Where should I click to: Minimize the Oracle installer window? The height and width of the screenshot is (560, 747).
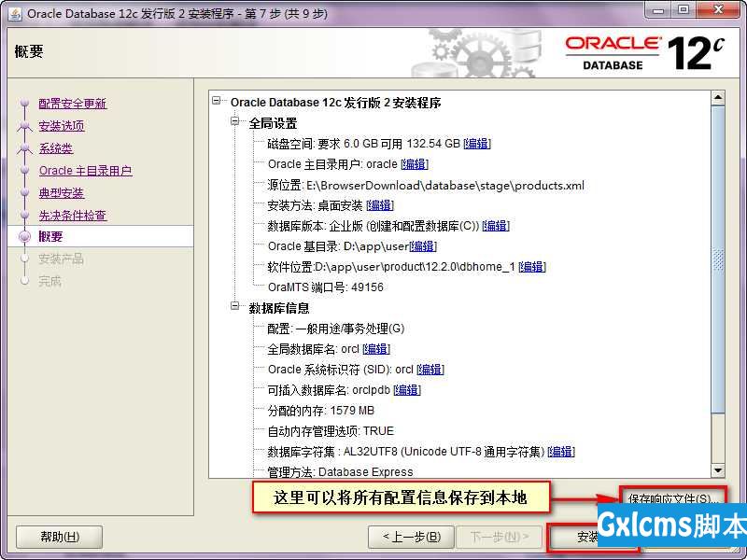coord(659,10)
